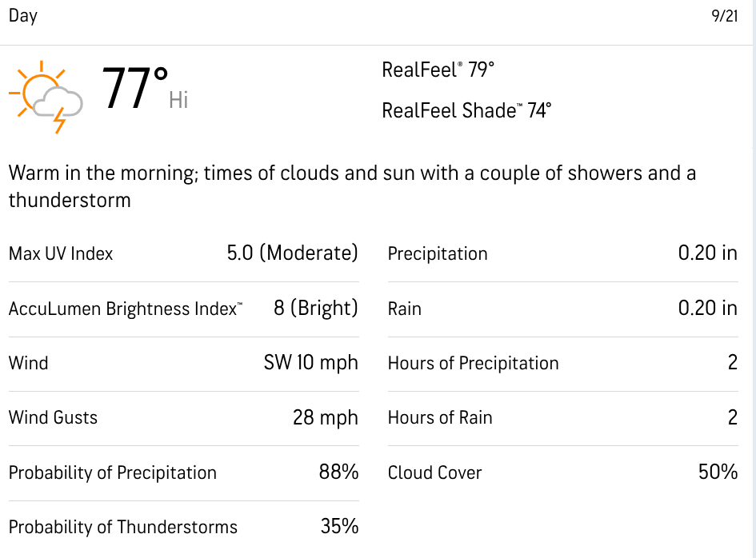Click the Wind SW 10 mph row
Image resolution: width=756 pixels, height=558 pixels.
[x=184, y=363]
